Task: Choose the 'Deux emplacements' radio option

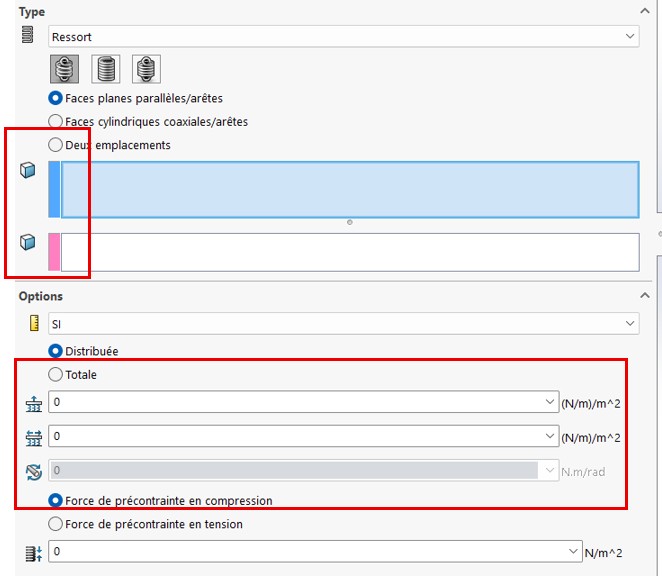Action: tap(56, 145)
